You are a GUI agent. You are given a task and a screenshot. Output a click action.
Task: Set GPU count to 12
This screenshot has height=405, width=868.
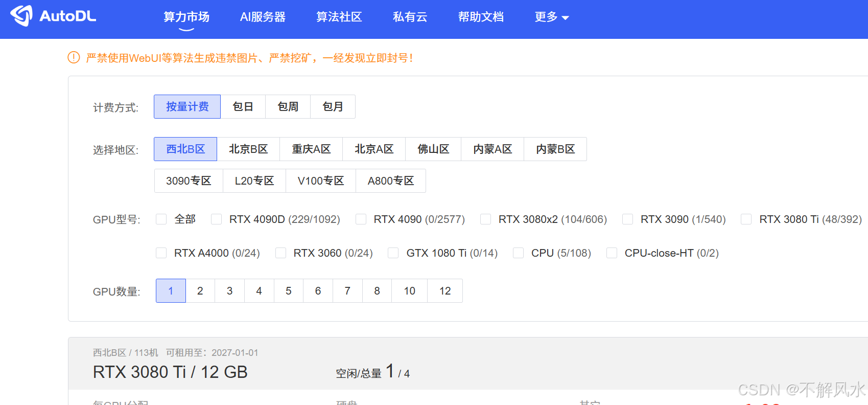[445, 290]
